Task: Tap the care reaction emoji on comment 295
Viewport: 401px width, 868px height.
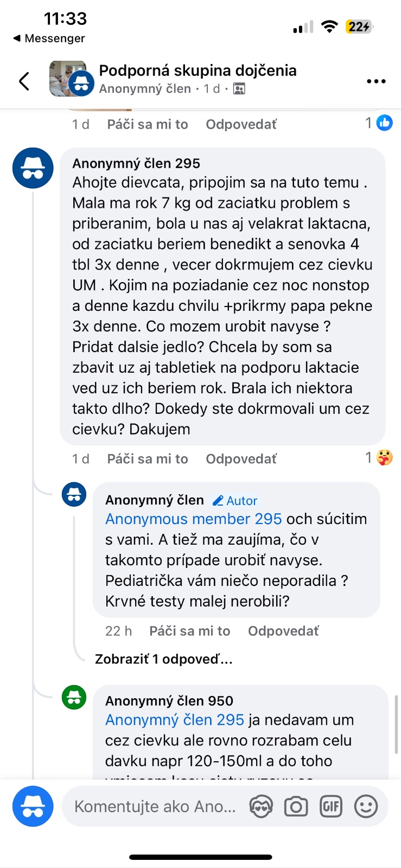Action: tap(385, 458)
